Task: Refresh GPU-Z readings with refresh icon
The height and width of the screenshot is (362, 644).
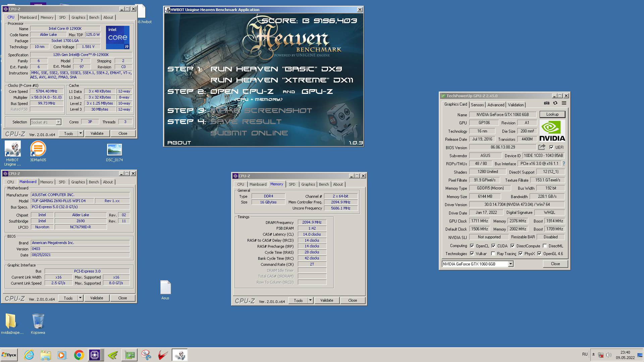Action: [x=555, y=103]
